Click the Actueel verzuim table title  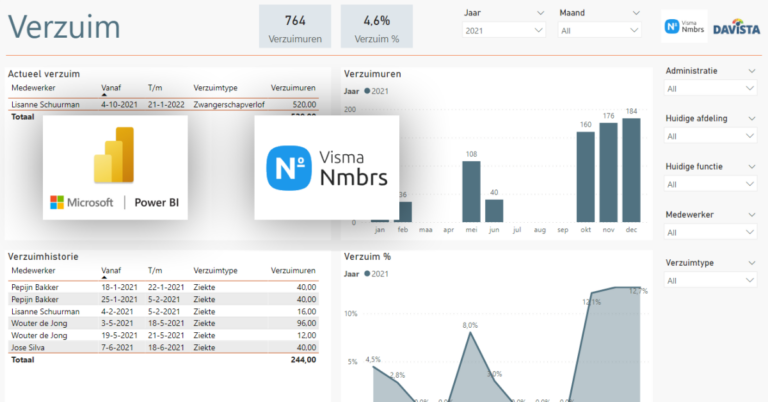[x=44, y=74]
